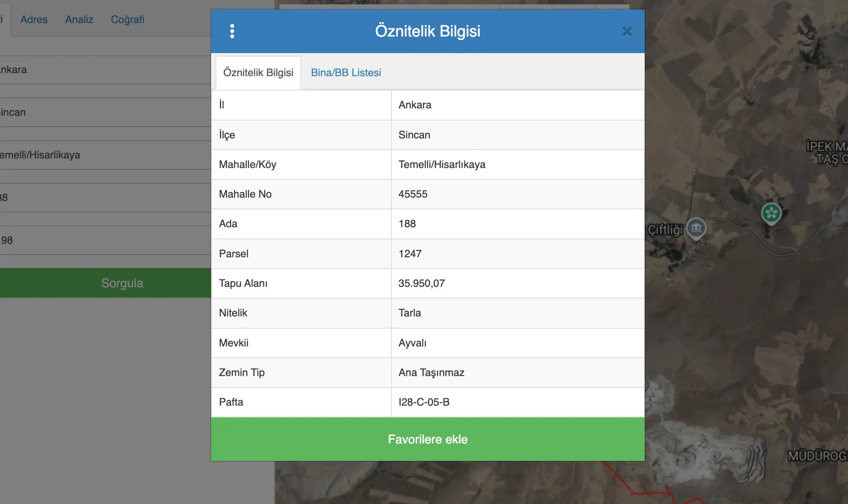This screenshot has height=504, width=848.
Task: Select the Parsel value 1247
Action: click(410, 254)
